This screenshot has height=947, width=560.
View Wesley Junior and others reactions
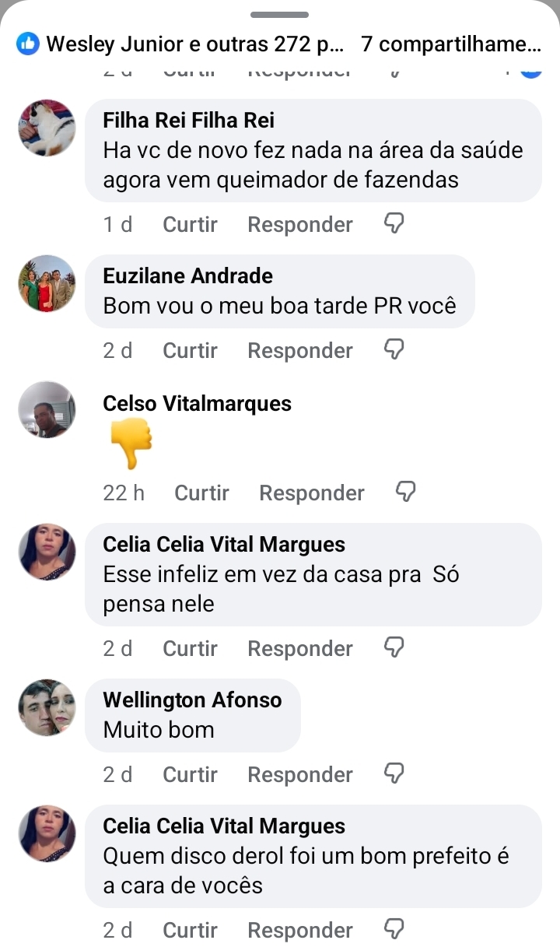(x=194, y=44)
